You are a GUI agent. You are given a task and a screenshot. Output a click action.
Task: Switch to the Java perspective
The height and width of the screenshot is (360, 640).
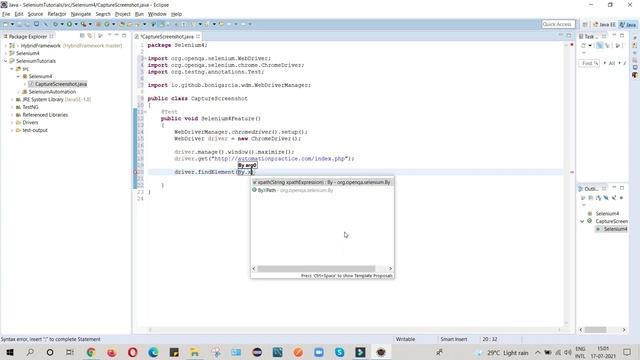pyautogui.click(x=628, y=24)
